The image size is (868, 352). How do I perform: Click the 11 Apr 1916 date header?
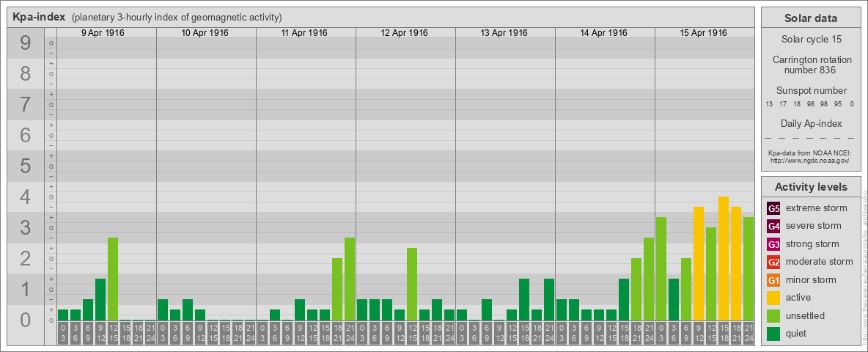(x=306, y=33)
